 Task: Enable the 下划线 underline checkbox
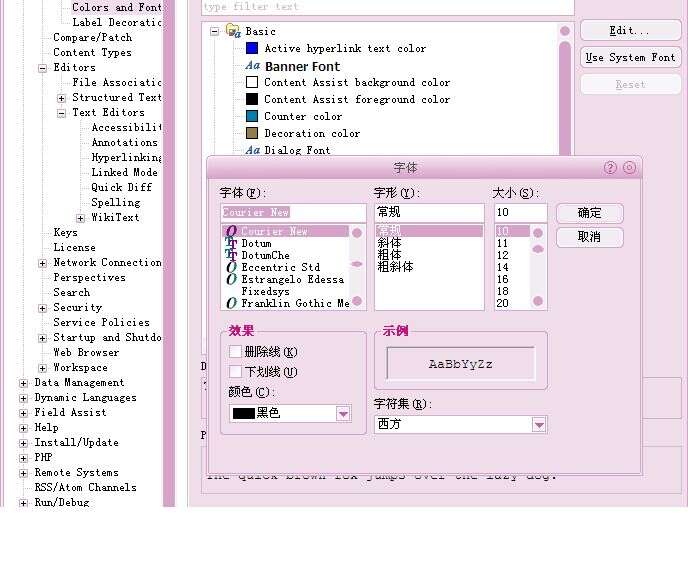pyautogui.click(x=235, y=372)
